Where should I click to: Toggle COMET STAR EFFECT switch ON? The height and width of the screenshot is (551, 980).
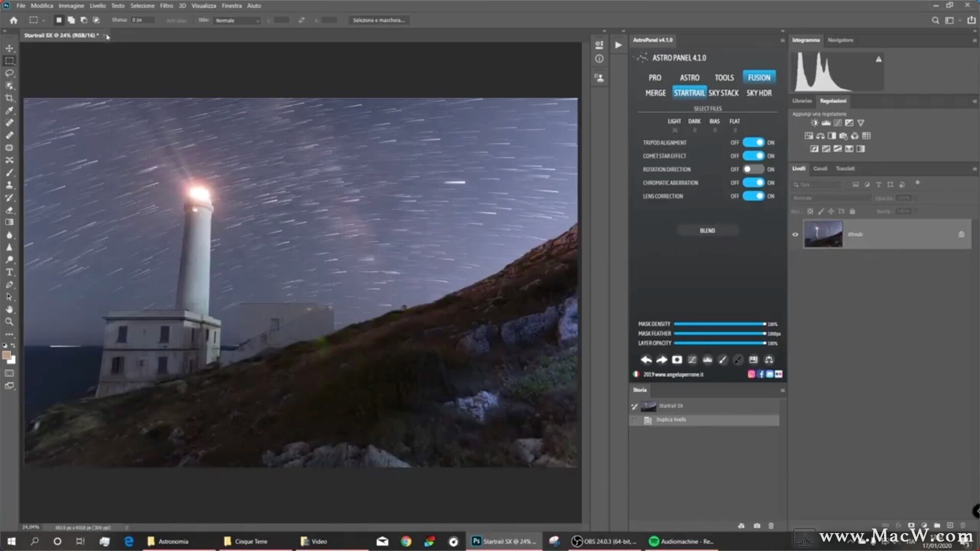pyautogui.click(x=752, y=156)
